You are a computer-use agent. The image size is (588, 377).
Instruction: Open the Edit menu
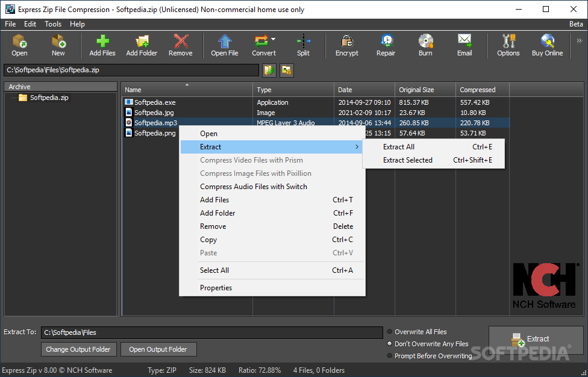click(x=30, y=24)
